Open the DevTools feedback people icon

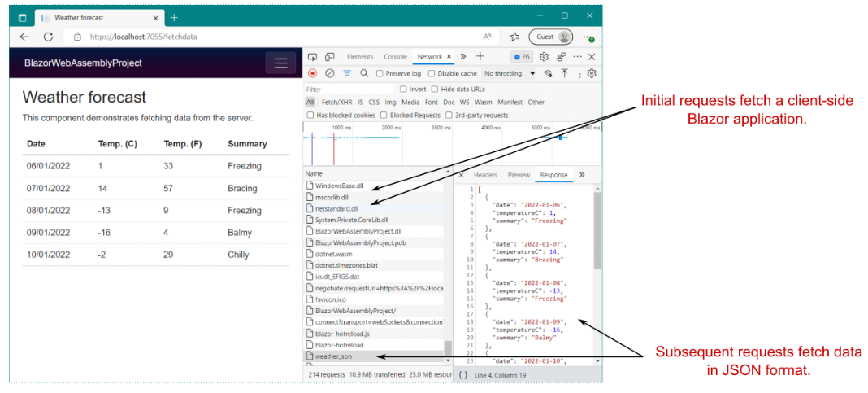tap(562, 56)
